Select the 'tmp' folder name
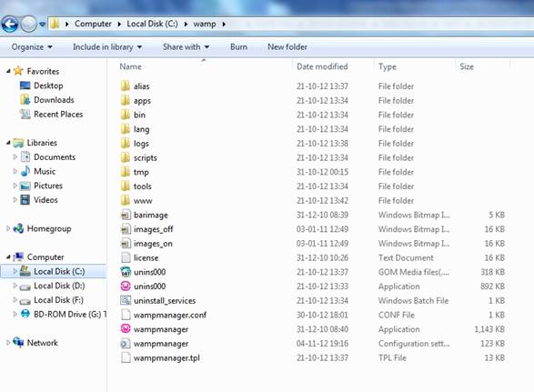The image size is (534, 392). tap(141, 172)
